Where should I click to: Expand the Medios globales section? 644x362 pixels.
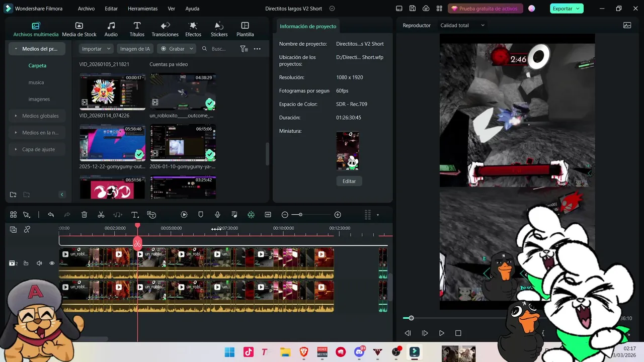click(x=16, y=116)
